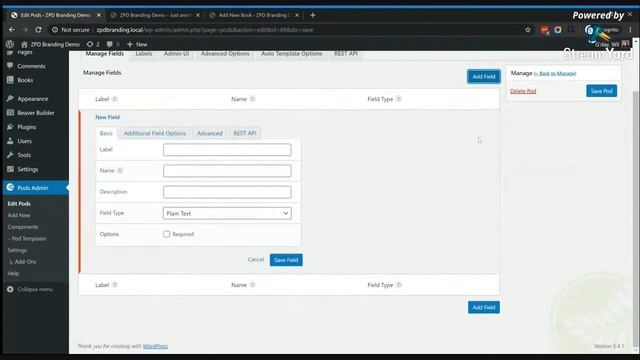
Task: Switch to the pod REST API tab
Action: (x=346, y=54)
